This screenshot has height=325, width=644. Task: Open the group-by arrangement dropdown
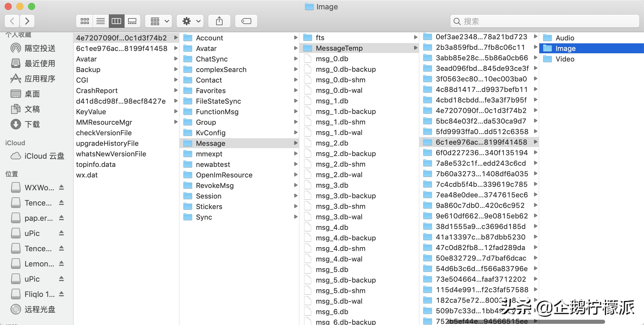tap(159, 21)
